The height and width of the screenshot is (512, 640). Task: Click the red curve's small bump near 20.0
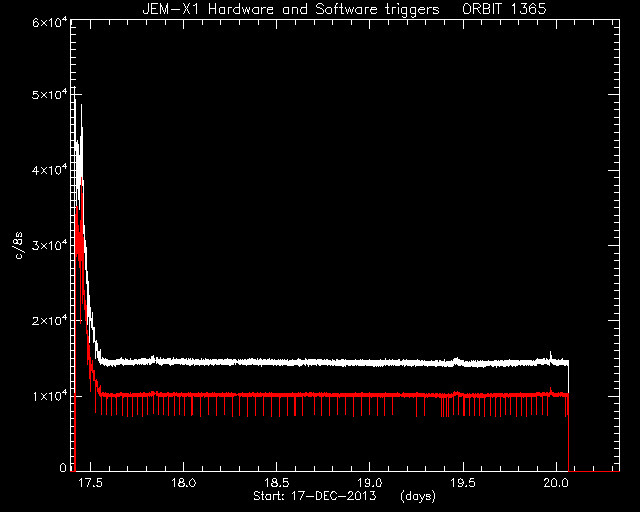[551, 390]
